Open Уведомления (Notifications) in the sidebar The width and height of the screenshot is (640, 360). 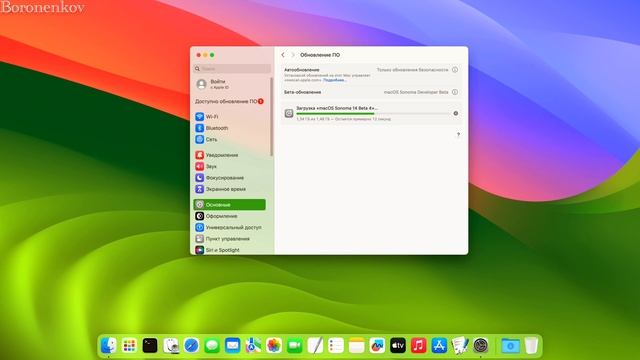229,155
